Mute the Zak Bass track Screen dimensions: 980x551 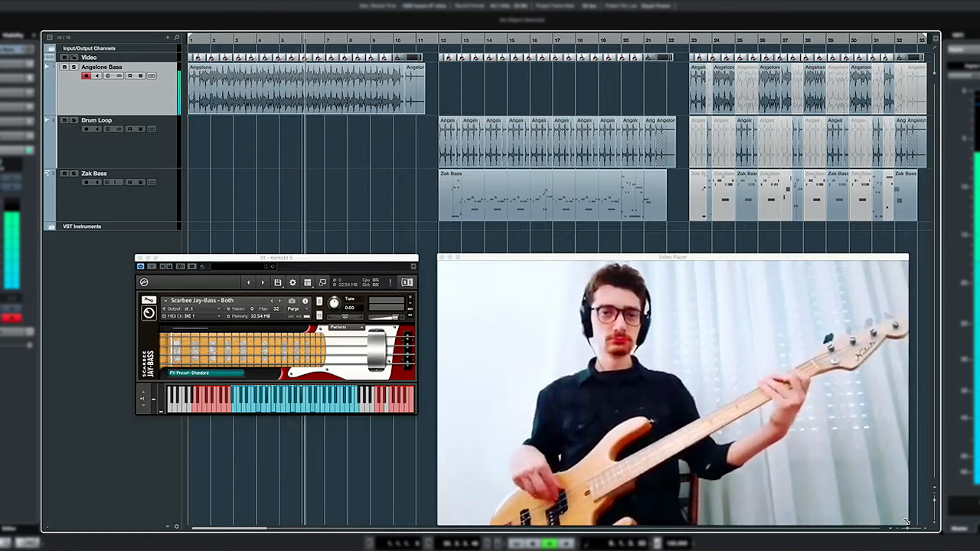tap(64, 174)
